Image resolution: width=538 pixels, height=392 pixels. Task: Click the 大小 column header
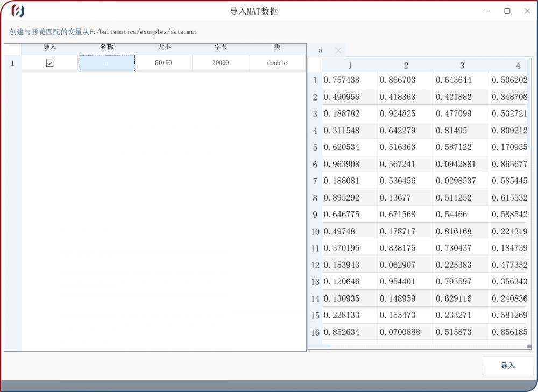tap(164, 47)
